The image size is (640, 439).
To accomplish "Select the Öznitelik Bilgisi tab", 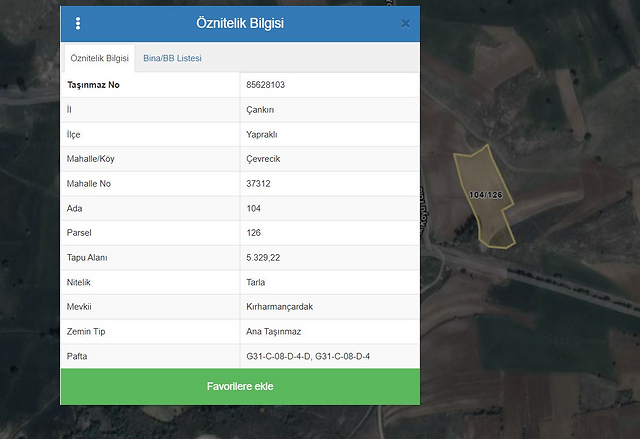I will [99, 58].
